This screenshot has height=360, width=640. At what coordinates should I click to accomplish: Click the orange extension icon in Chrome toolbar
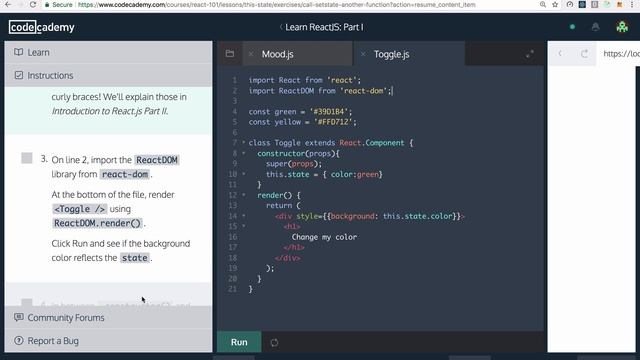(620, 4)
